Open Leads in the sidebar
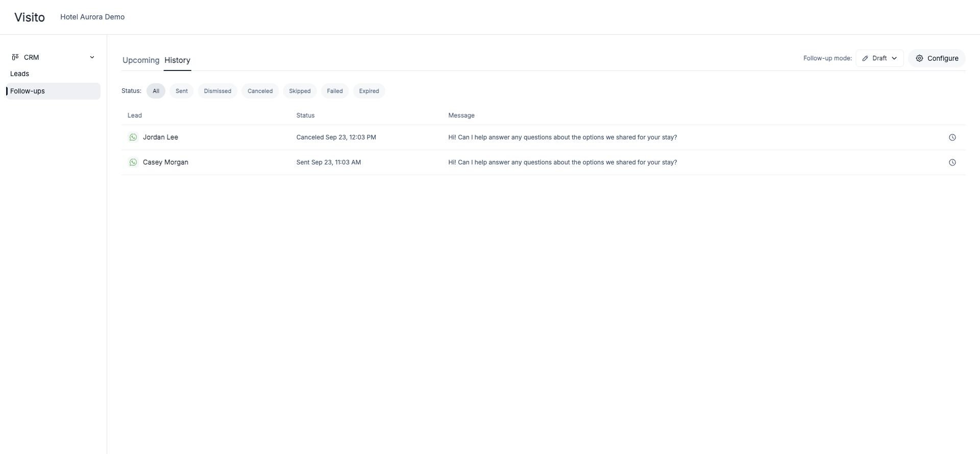Screen dimensions: 980x454 [x=19, y=74]
